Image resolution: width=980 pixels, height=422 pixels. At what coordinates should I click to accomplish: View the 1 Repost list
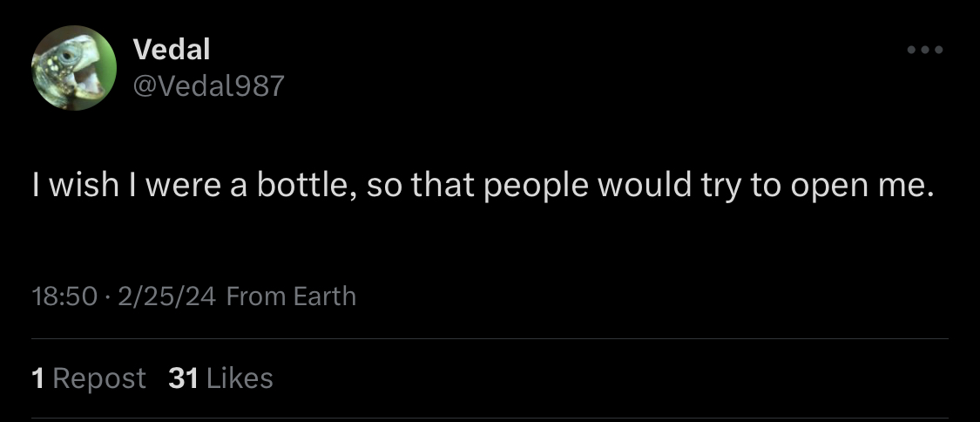(88, 378)
